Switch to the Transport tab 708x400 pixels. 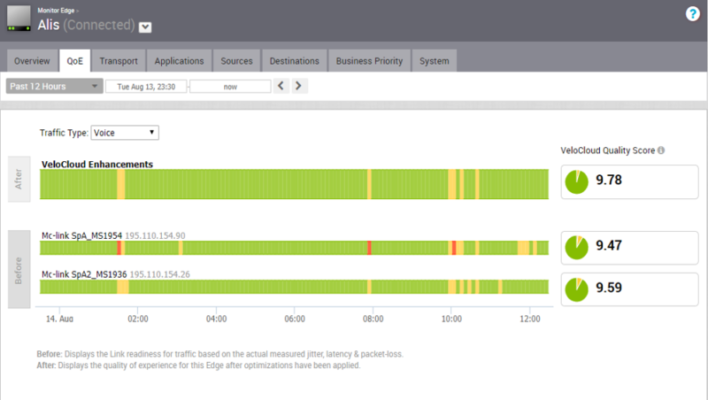[x=119, y=61]
